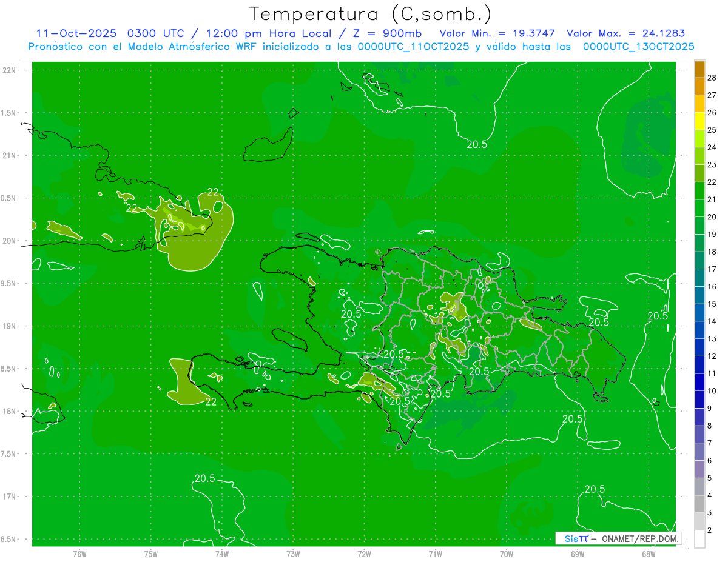
Task: Click color scale legend value "7"
Action: [710, 443]
